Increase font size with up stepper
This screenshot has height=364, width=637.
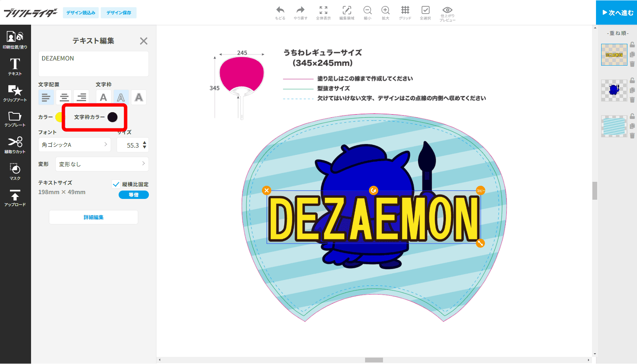click(145, 142)
